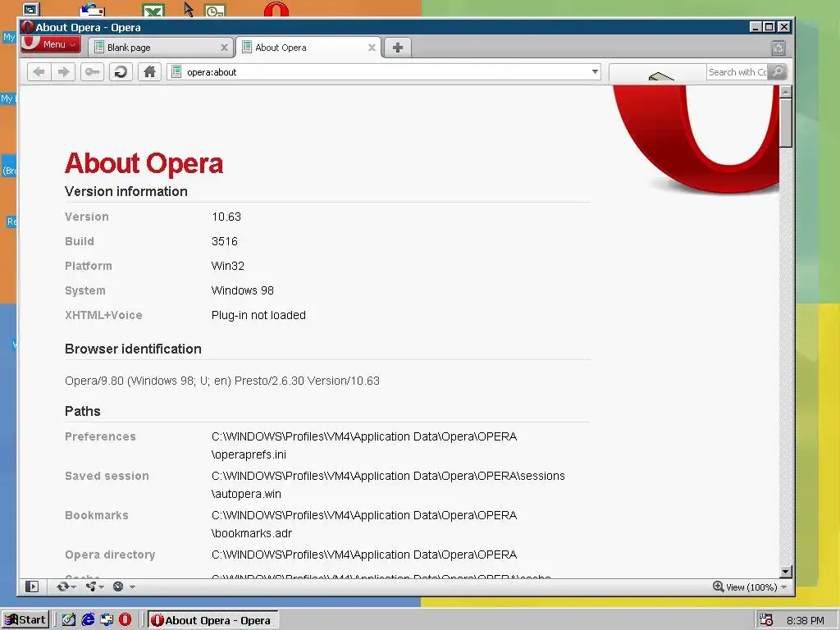Toggle the panels sidebar button

coord(32,587)
